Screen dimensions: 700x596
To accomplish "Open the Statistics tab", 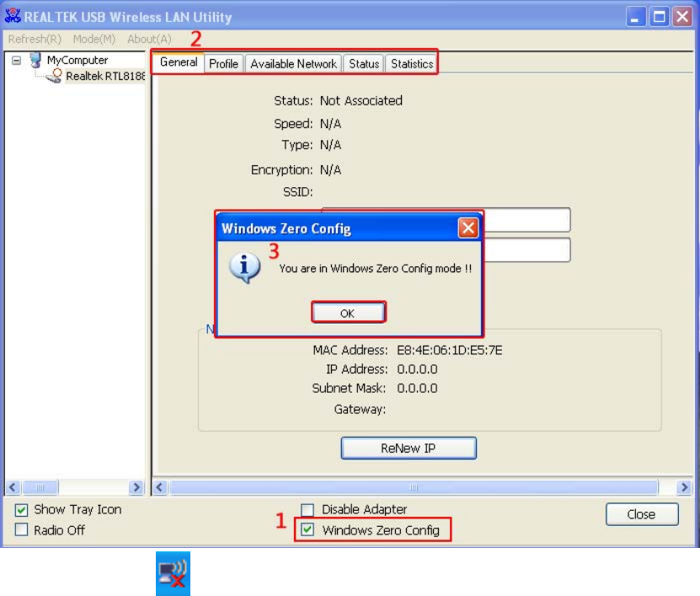I will point(412,64).
